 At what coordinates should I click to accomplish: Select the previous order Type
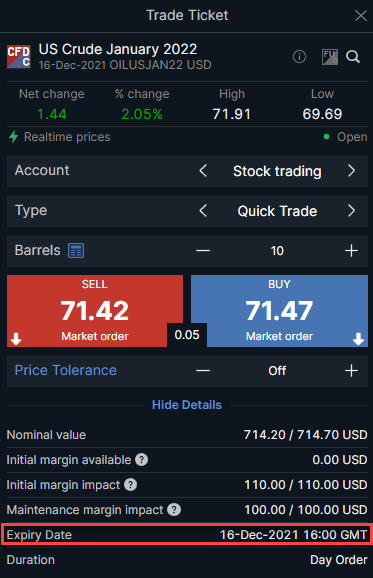(x=203, y=211)
